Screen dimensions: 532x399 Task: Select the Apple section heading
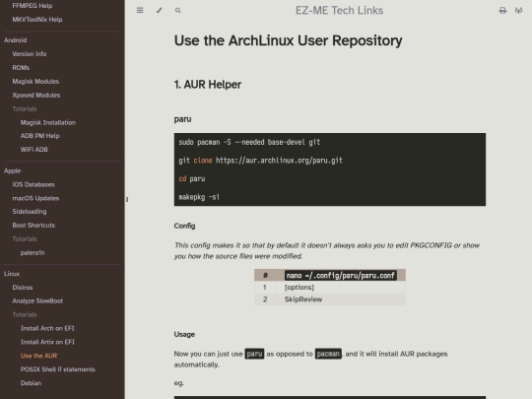click(x=13, y=170)
